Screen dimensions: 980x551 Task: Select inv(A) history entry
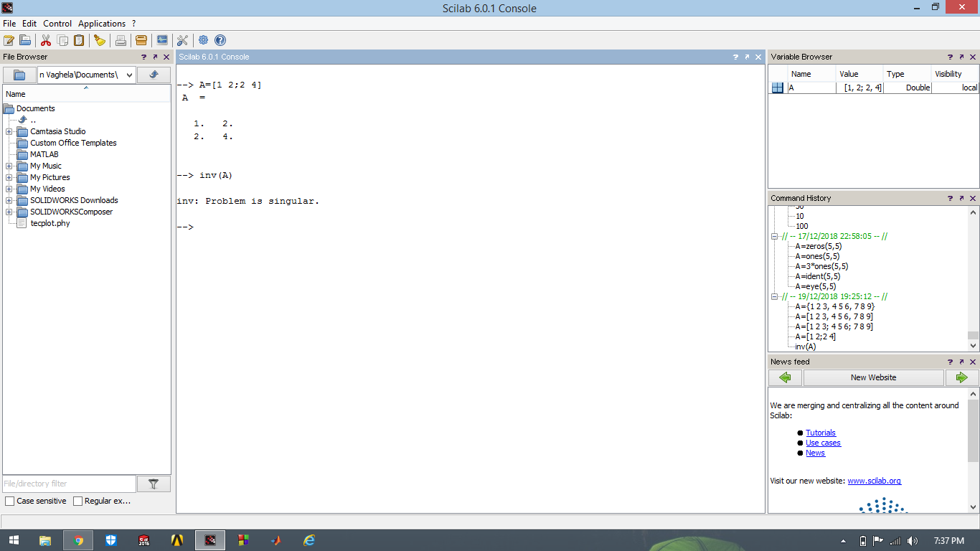(x=806, y=347)
